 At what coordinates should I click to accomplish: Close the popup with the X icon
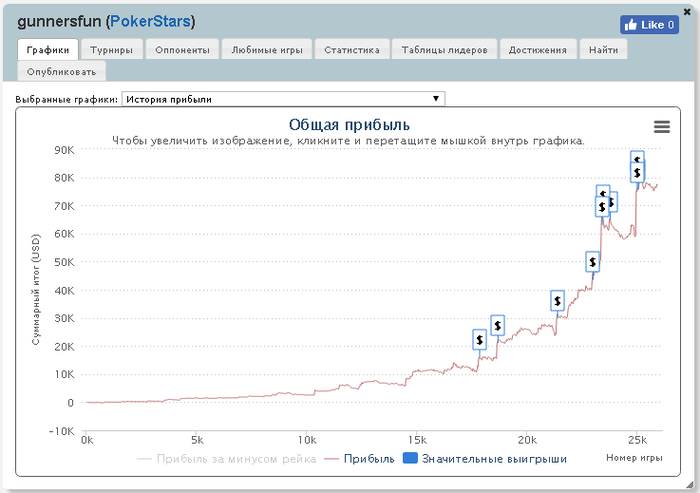pyautogui.click(x=687, y=12)
